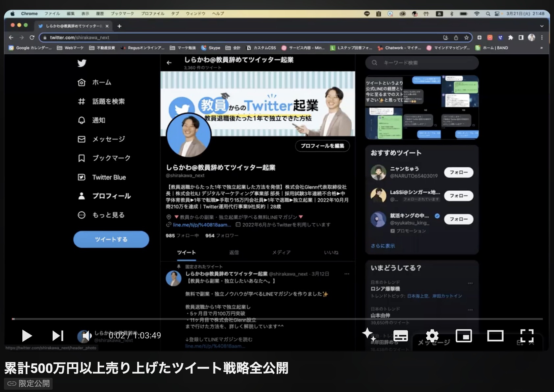Click the video progress bar
The width and height of the screenshot is (554, 392).
(x=276, y=319)
